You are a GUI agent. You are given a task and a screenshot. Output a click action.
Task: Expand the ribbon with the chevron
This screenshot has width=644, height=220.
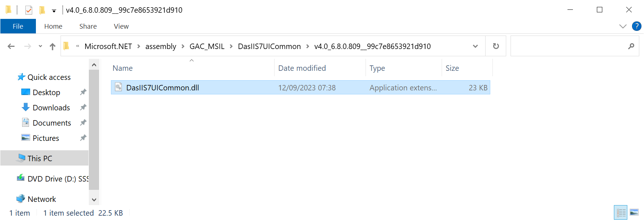pyautogui.click(x=623, y=26)
